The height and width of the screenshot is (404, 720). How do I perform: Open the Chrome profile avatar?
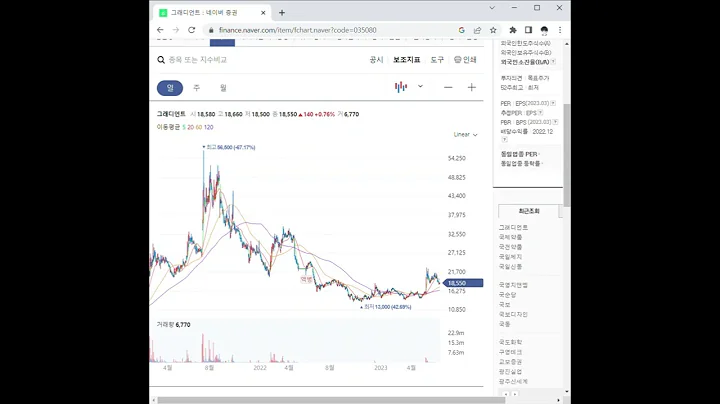coord(544,30)
